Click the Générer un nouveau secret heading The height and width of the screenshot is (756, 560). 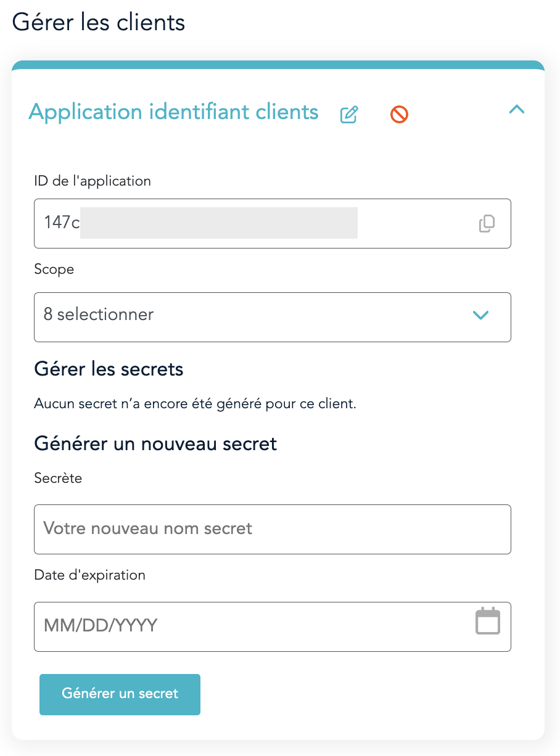point(155,443)
